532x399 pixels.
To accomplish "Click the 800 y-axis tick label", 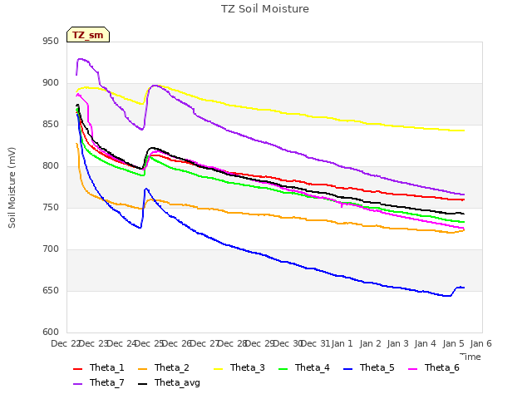I will coord(51,166).
